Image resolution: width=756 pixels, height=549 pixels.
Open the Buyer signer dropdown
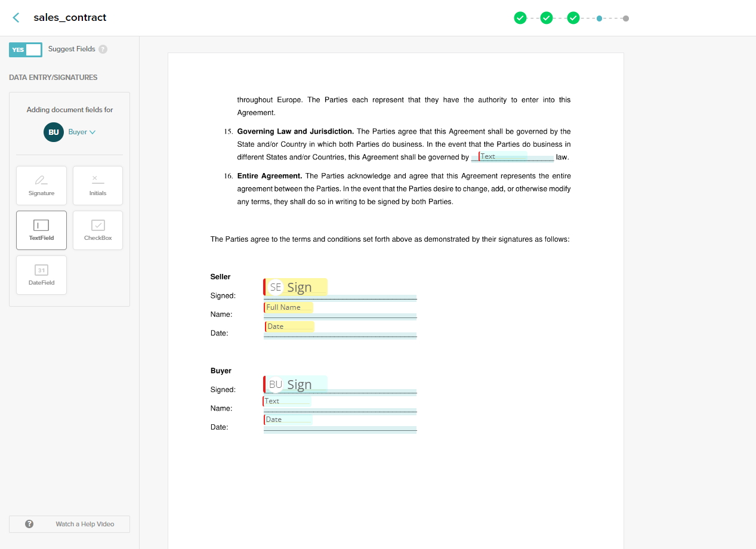(82, 132)
